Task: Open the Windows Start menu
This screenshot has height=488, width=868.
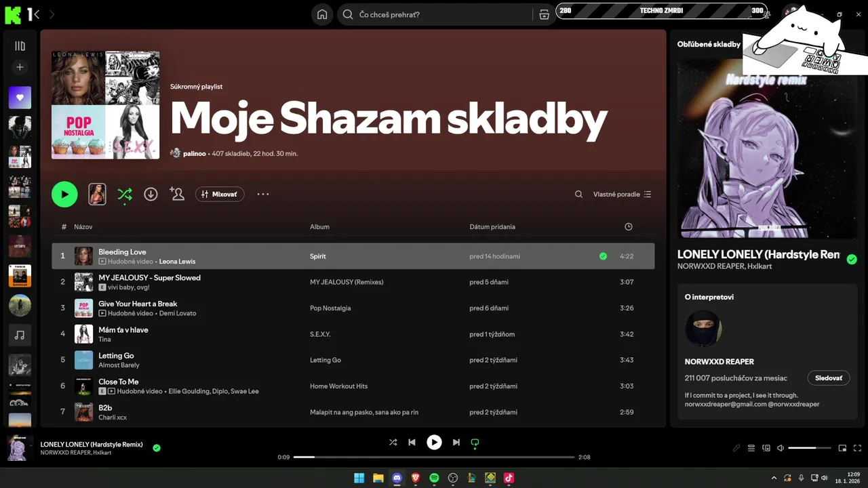Action: coord(359,478)
